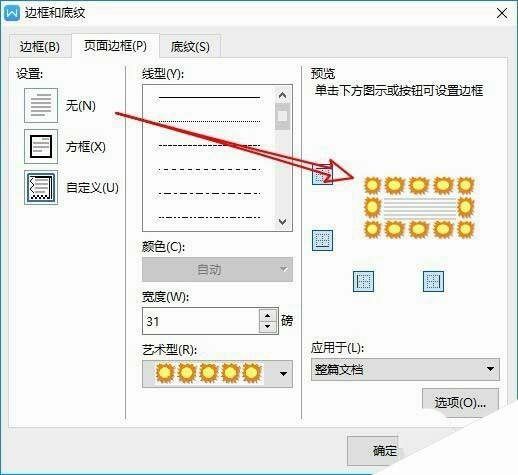Screen dimensions: 518x475
Task: Close the 边框和底纹 dialog
Action: click(x=502, y=13)
